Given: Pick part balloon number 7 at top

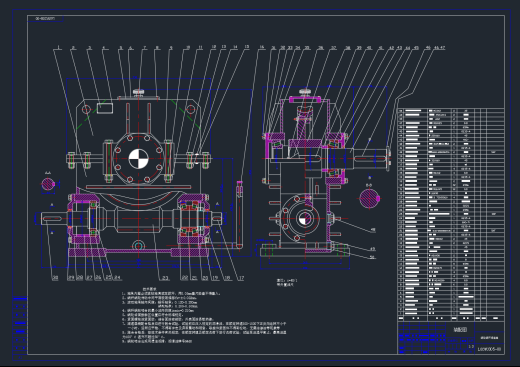Looking at the screenshot, I should [144, 48].
